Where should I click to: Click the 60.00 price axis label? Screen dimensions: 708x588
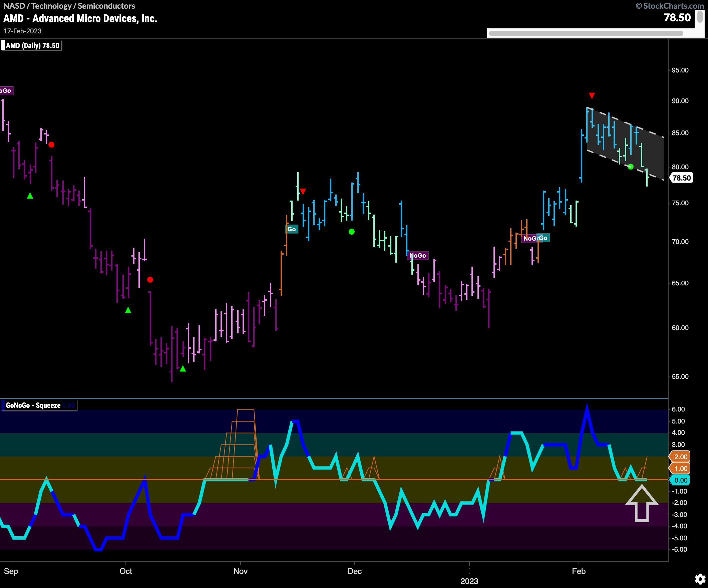[x=680, y=328]
